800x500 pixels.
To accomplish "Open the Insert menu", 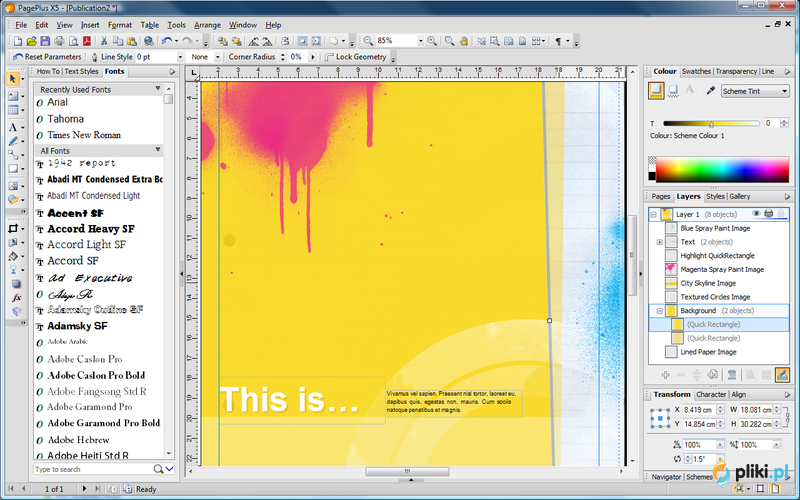I will [x=90, y=24].
